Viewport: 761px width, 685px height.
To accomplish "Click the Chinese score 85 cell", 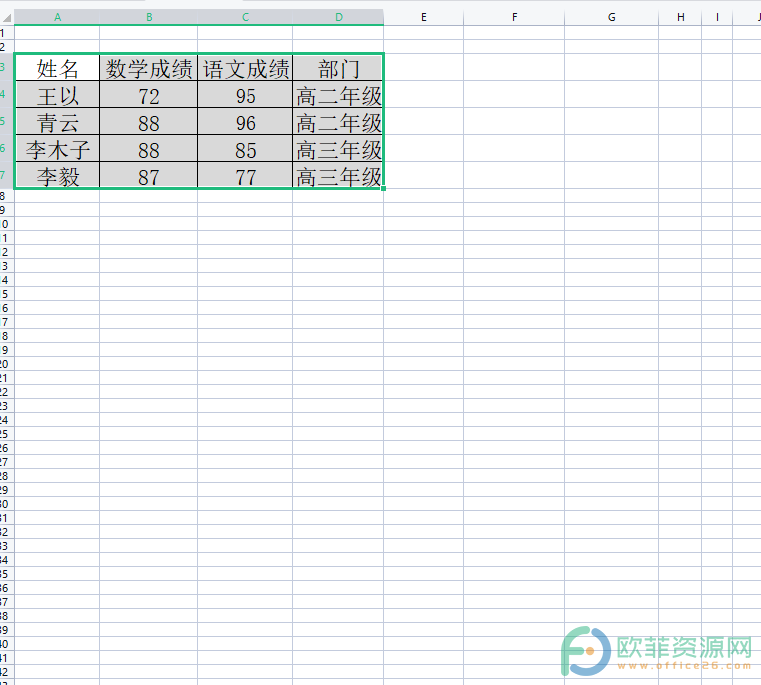I will point(245,149).
